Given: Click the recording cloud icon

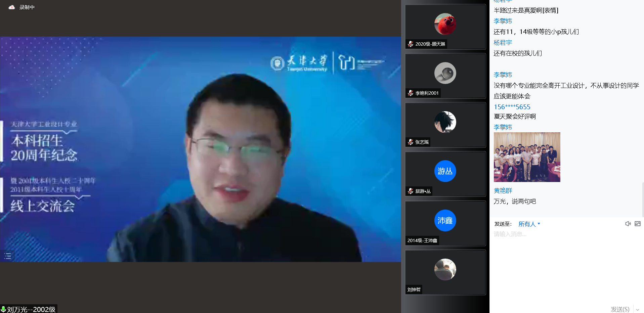Looking at the screenshot, I should 12,7.
